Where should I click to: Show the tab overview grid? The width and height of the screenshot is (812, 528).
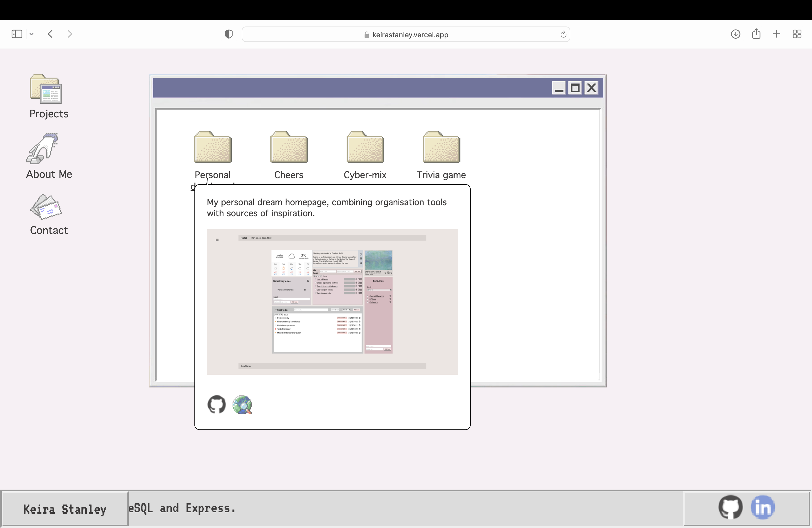click(x=797, y=34)
